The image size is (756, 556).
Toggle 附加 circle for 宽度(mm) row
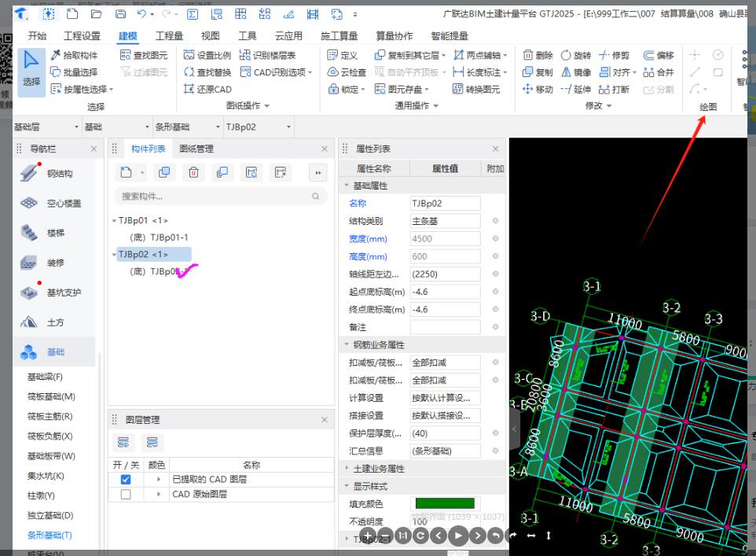495,238
